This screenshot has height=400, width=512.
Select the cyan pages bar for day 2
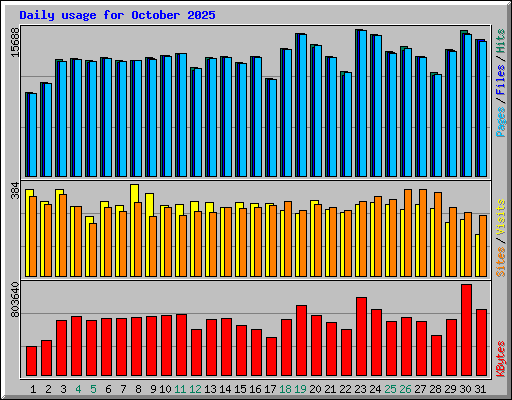pos(48,130)
